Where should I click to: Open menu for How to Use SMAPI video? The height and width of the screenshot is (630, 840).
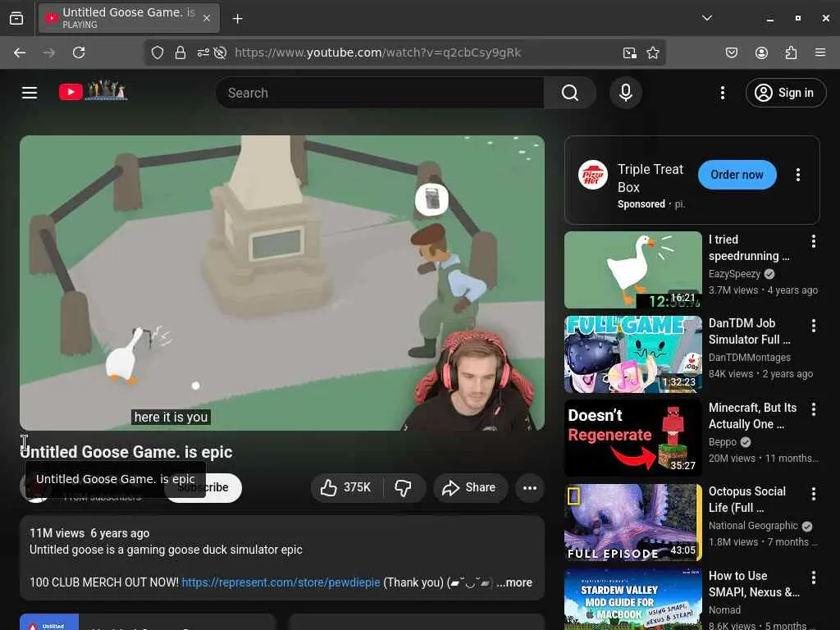tap(813, 577)
